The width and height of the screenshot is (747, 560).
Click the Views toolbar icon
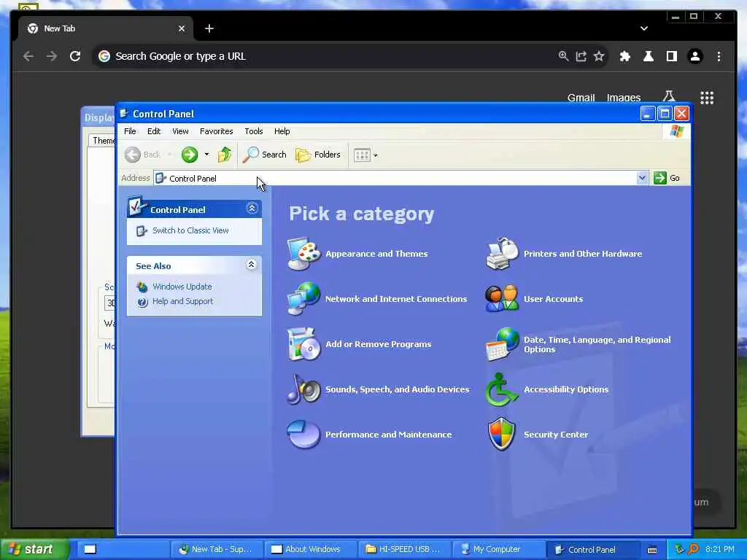362,155
